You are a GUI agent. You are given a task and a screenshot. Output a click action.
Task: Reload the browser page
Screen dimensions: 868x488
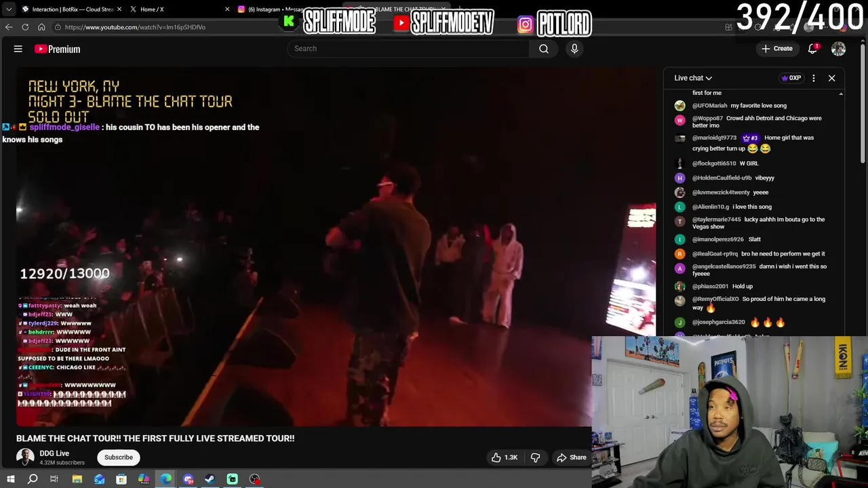pos(25,27)
